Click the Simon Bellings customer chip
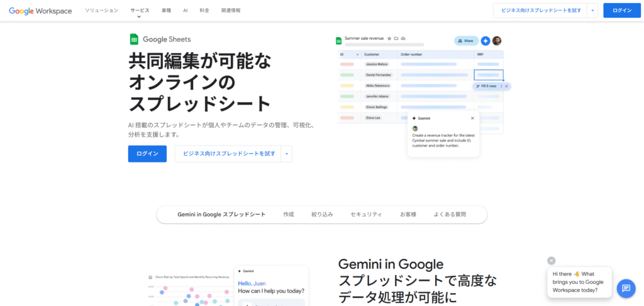 coord(377,107)
